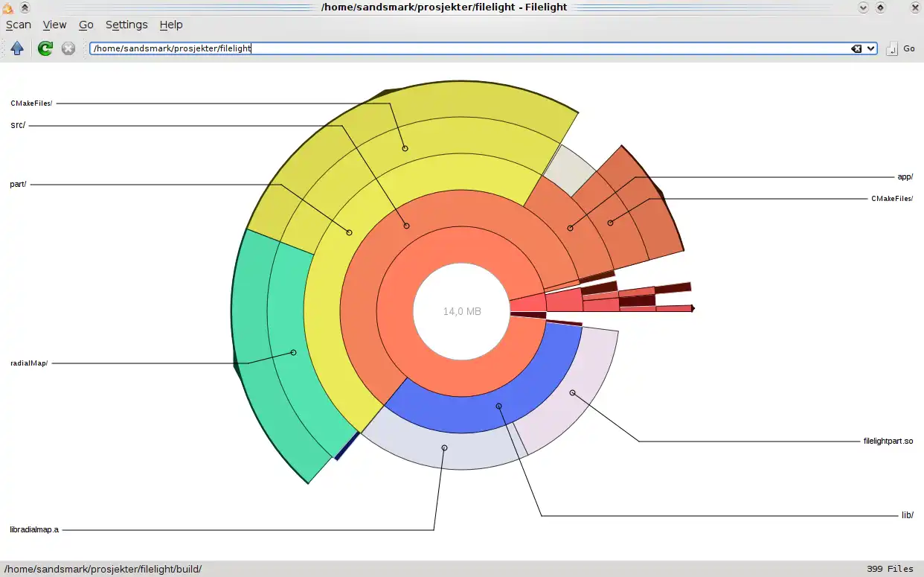Click the Go button beside the location bar
This screenshot has width=924, height=577.
(x=900, y=48)
